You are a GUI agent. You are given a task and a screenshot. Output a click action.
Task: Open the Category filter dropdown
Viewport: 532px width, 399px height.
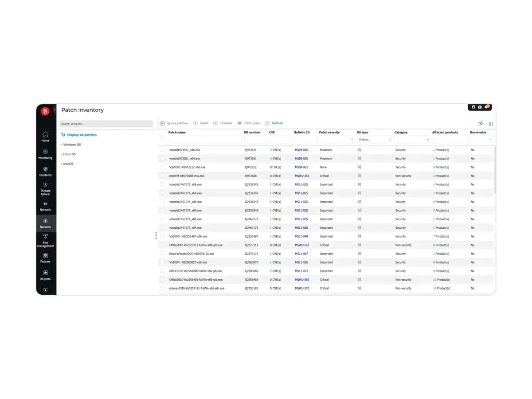click(x=412, y=140)
